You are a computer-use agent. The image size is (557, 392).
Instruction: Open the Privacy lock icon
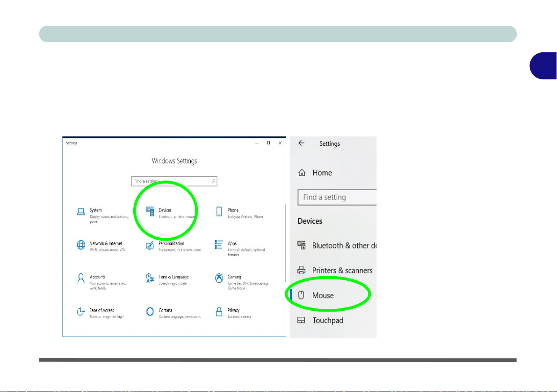[x=219, y=312]
